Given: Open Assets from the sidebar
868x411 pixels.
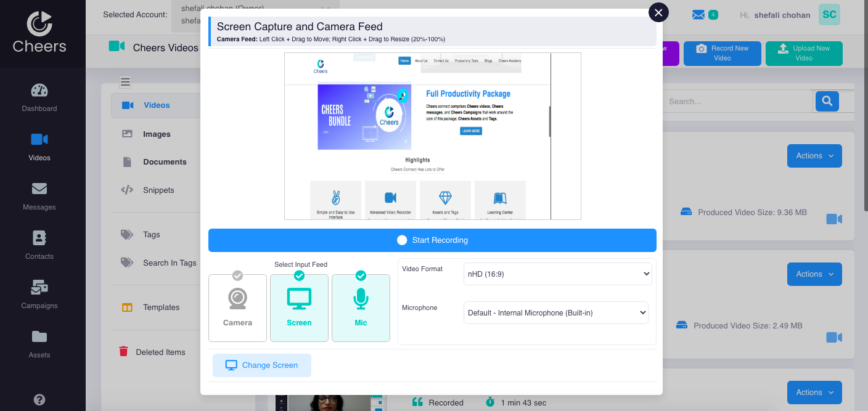Looking at the screenshot, I should point(39,344).
